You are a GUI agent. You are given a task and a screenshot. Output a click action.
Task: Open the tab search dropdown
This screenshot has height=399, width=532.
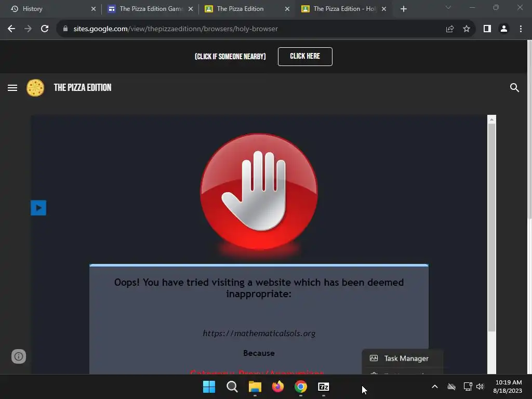pyautogui.click(x=448, y=7)
